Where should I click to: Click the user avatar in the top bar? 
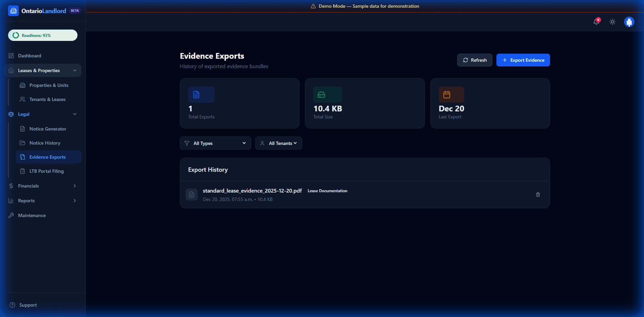click(x=629, y=22)
